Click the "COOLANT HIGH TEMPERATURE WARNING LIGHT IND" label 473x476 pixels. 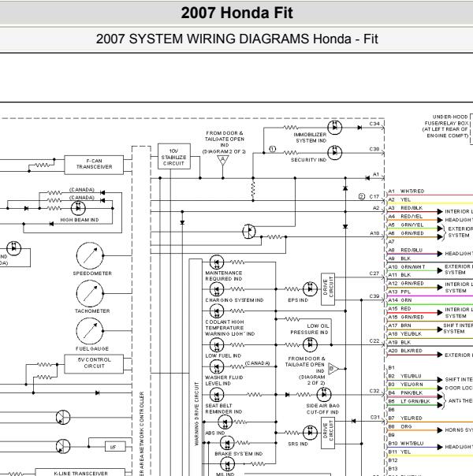pos(230,328)
